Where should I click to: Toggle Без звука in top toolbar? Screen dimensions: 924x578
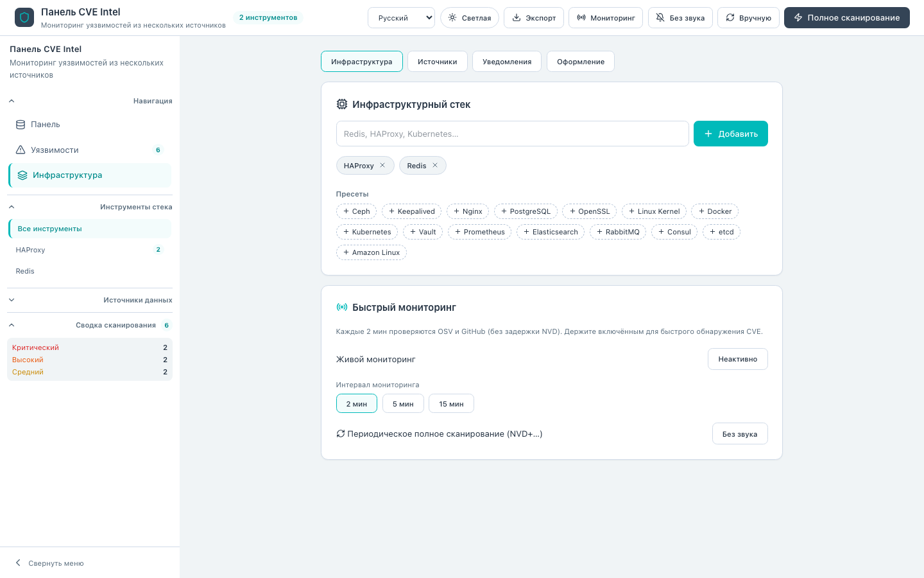pos(680,18)
